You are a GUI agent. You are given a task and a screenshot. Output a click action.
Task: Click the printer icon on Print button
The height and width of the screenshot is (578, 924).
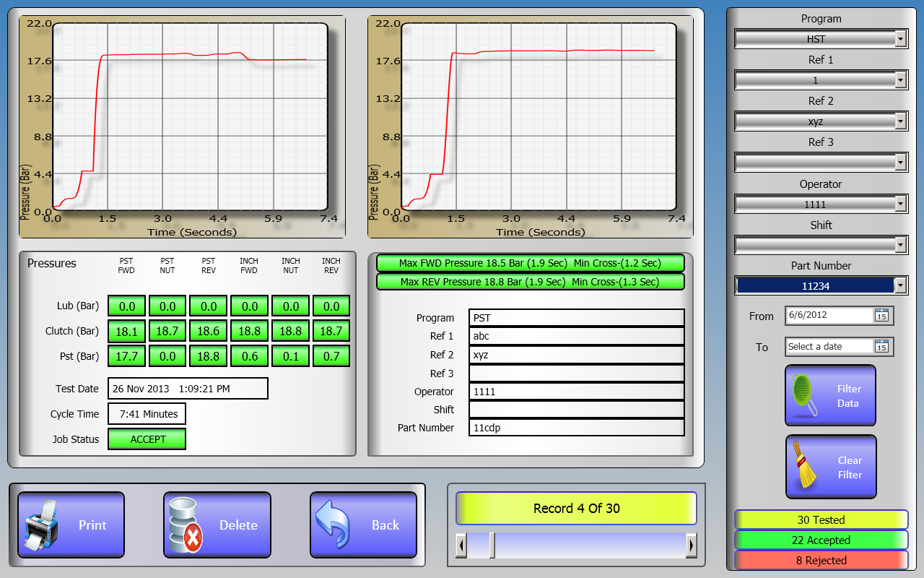click(41, 525)
